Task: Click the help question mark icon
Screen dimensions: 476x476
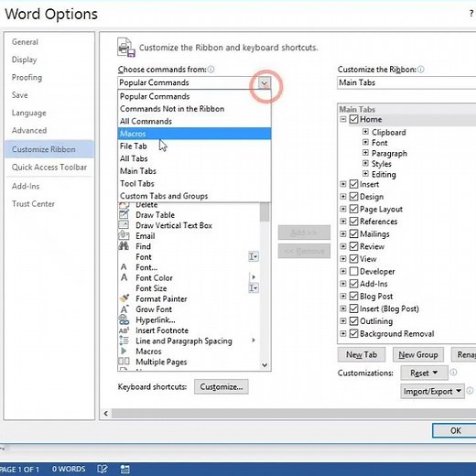Action: point(471,14)
